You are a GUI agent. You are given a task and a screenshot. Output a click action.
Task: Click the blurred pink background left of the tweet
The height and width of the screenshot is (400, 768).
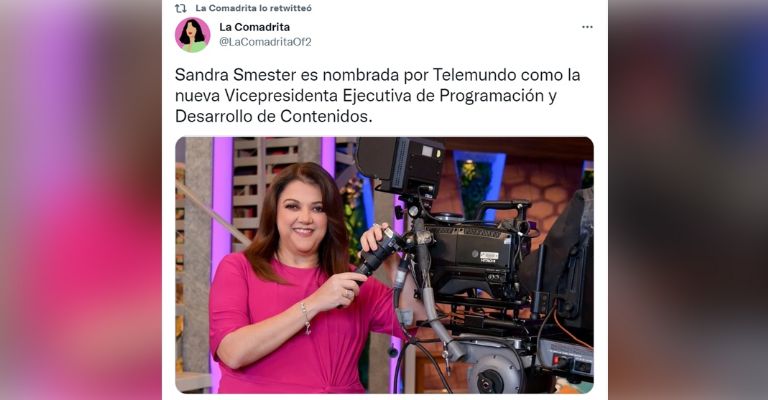[x=81, y=200]
